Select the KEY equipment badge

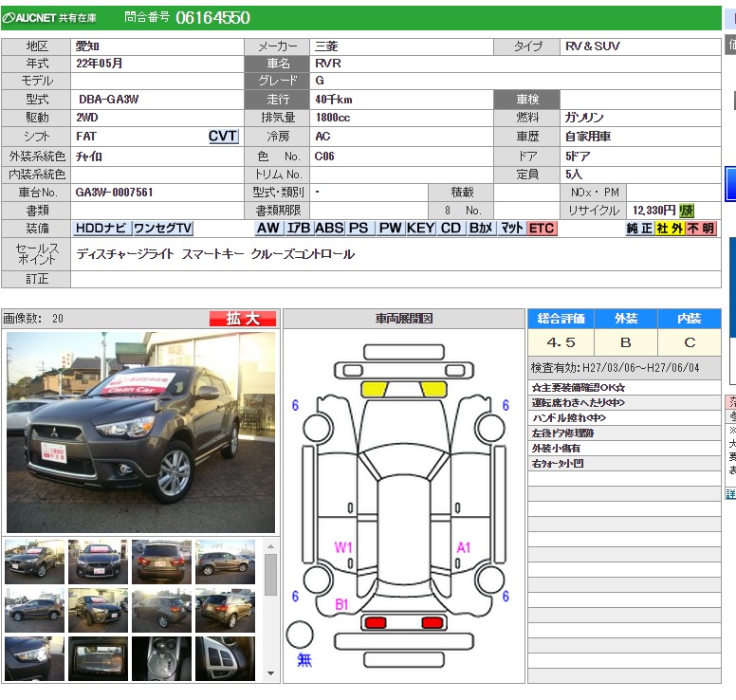[420, 229]
